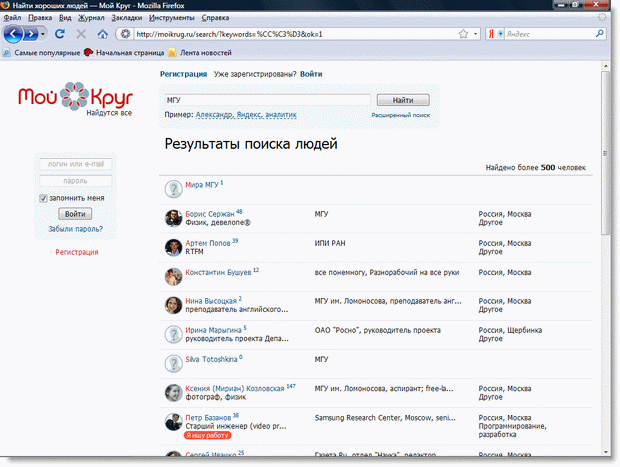Click placeholder avatar of Silva Totoshkina
Image resolution: width=620 pixels, height=467 pixels.
(x=173, y=364)
